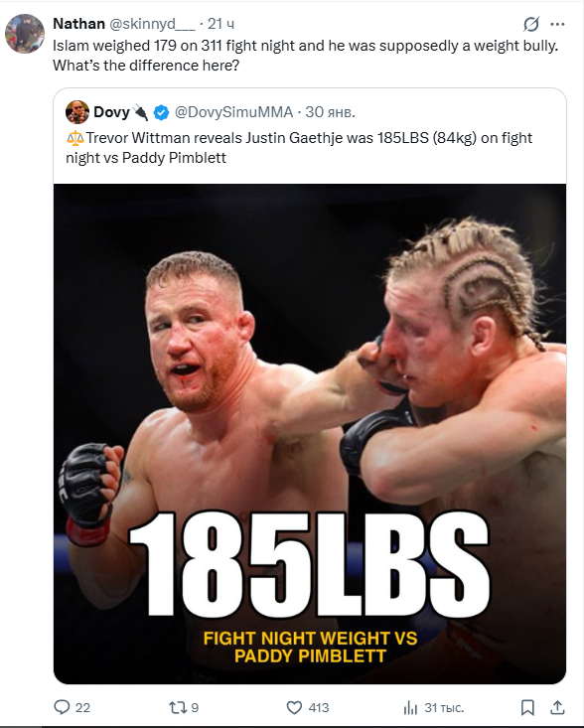Open Dovy's avatar in quoted tweet
This screenshot has width=584, height=728.
click(77, 112)
